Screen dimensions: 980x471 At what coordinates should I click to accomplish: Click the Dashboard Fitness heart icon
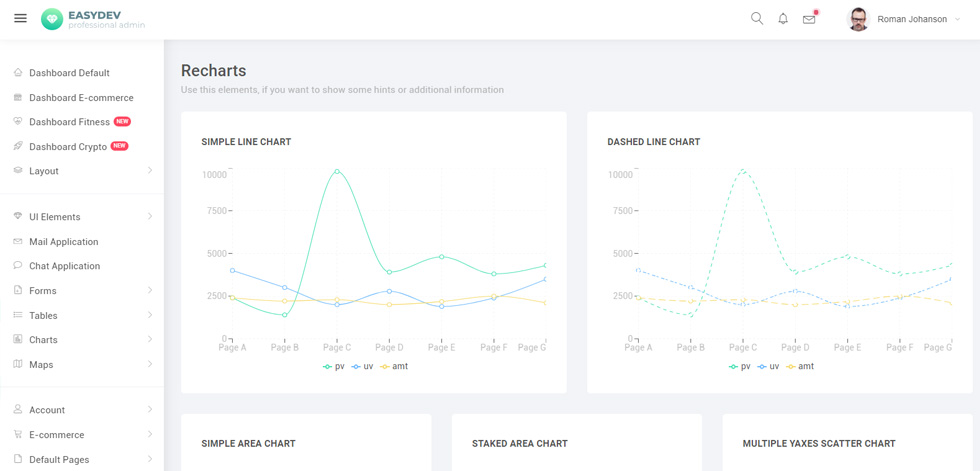pos(18,122)
